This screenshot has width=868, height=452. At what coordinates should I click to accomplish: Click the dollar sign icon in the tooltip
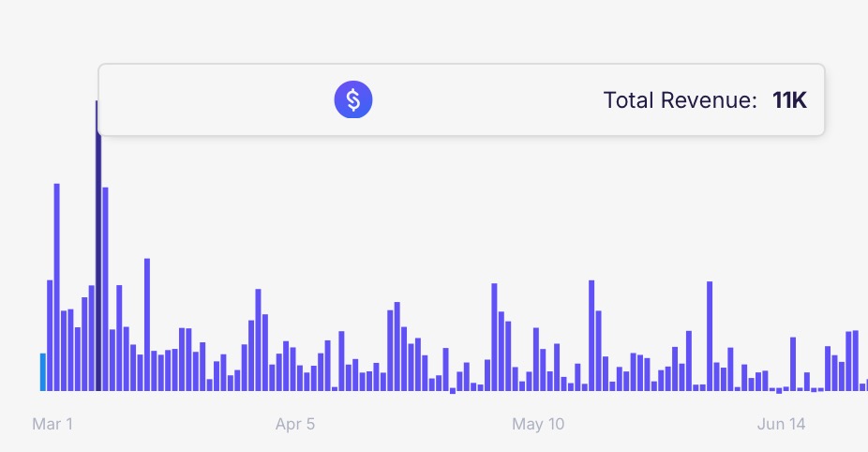pyautogui.click(x=353, y=99)
